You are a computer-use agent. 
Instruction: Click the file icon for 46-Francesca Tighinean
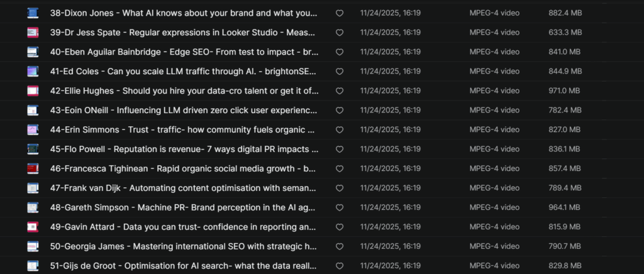33,168
